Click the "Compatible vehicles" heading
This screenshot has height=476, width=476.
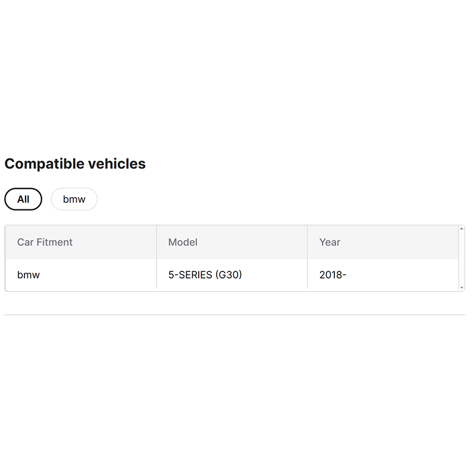tap(75, 164)
